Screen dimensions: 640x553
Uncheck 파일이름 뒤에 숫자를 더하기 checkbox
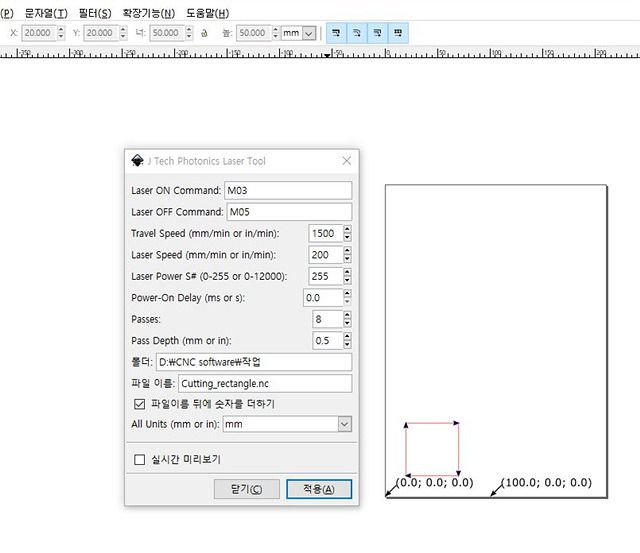(x=140, y=404)
